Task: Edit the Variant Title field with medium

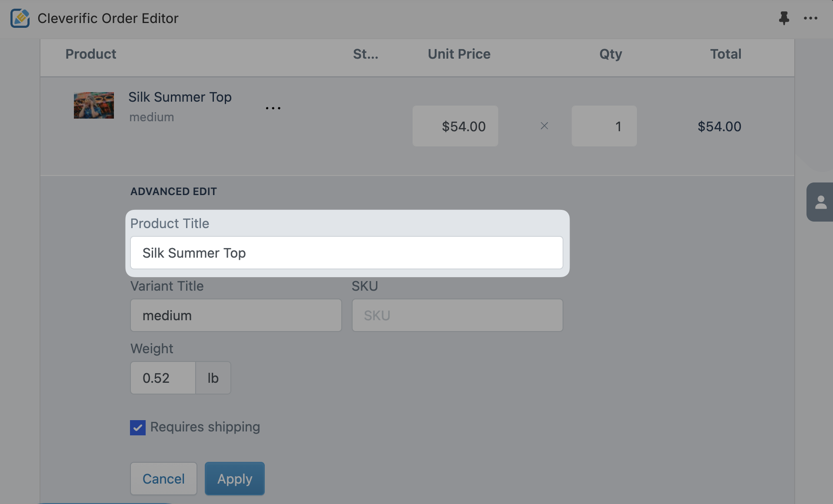Action: [236, 315]
